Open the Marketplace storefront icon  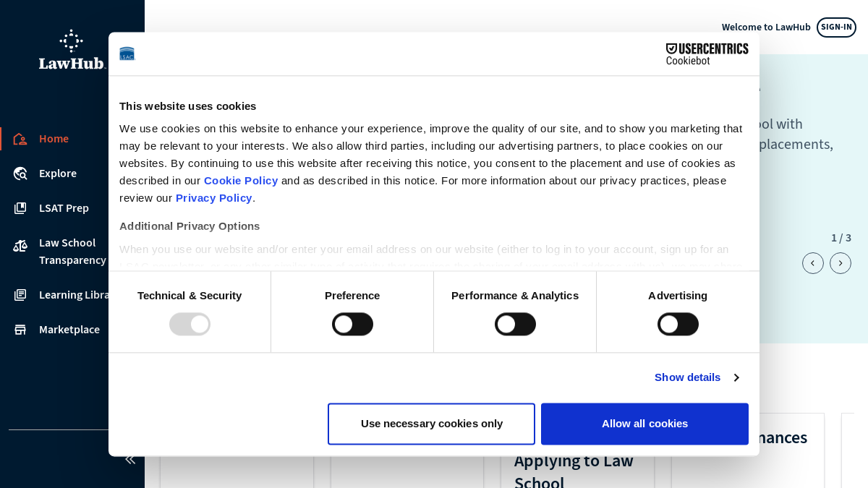pos(20,330)
